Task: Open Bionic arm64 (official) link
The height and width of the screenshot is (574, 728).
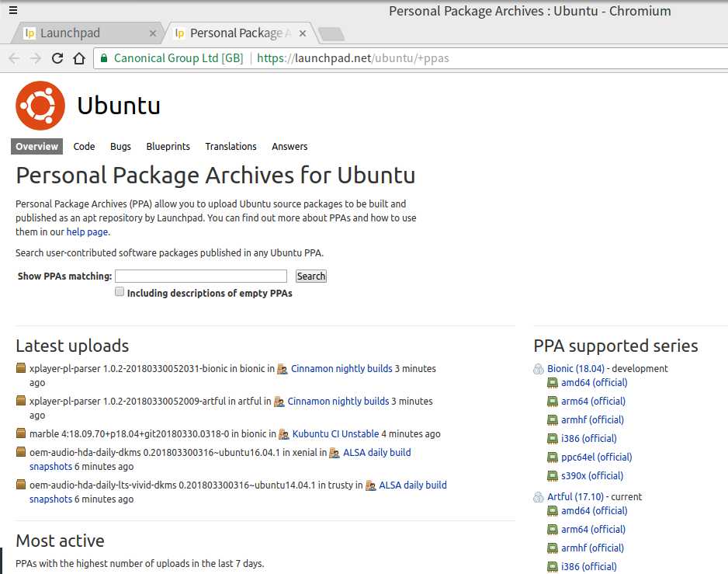Action: click(594, 401)
